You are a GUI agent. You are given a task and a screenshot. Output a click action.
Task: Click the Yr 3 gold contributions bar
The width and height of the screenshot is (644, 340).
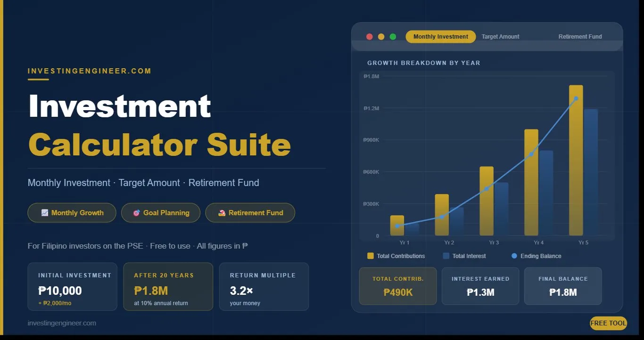(487, 201)
